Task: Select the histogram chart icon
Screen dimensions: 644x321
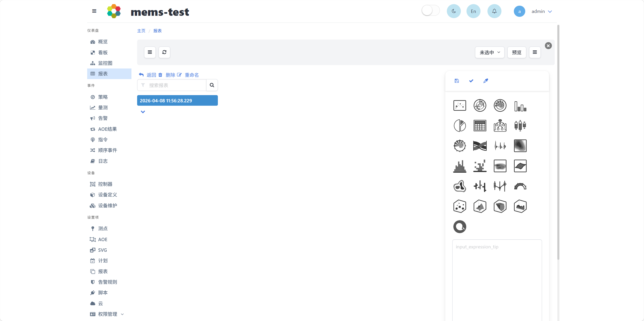Action: 460,166
